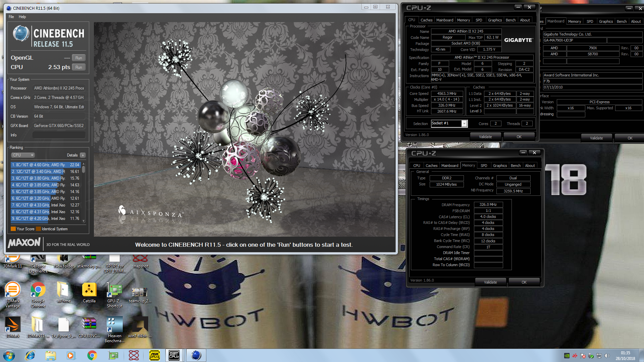Select ranking row 8C/16T @ 4.60 GHz

coord(46,165)
